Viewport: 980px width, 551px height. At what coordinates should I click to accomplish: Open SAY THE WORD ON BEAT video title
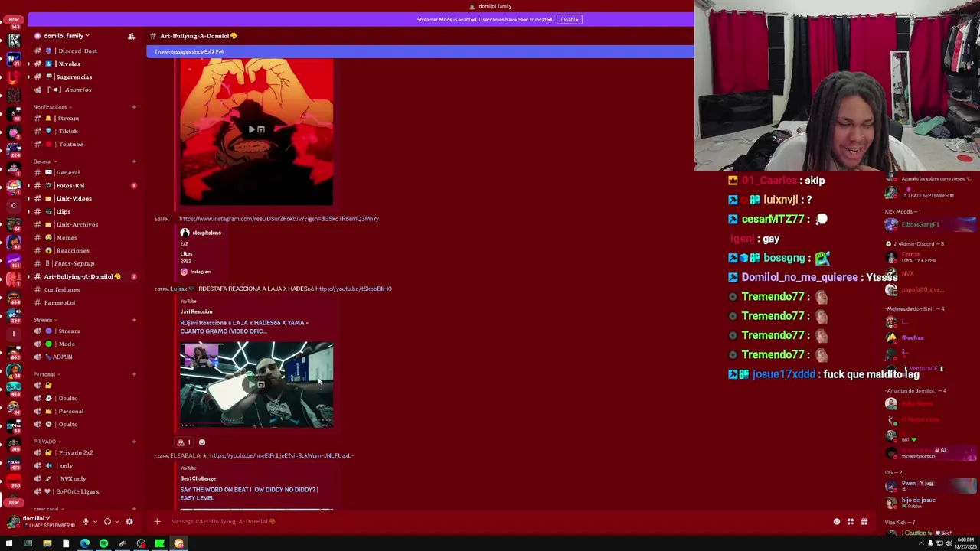(x=249, y=494)
